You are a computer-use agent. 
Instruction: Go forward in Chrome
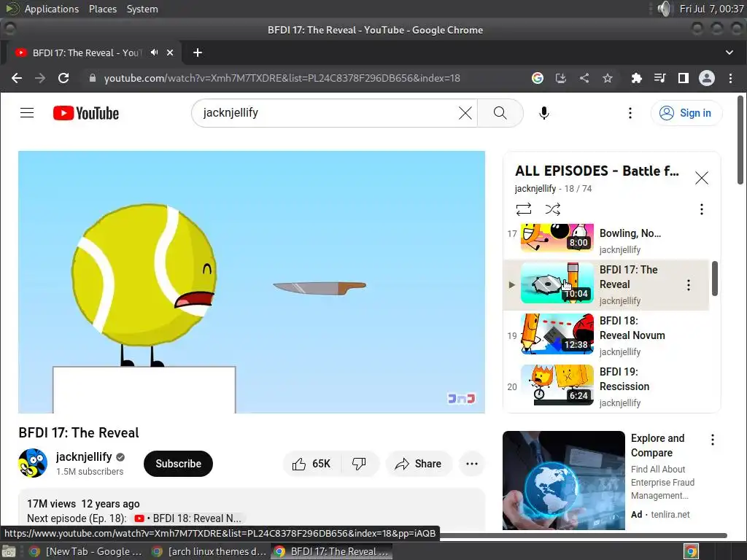[40, 78]
